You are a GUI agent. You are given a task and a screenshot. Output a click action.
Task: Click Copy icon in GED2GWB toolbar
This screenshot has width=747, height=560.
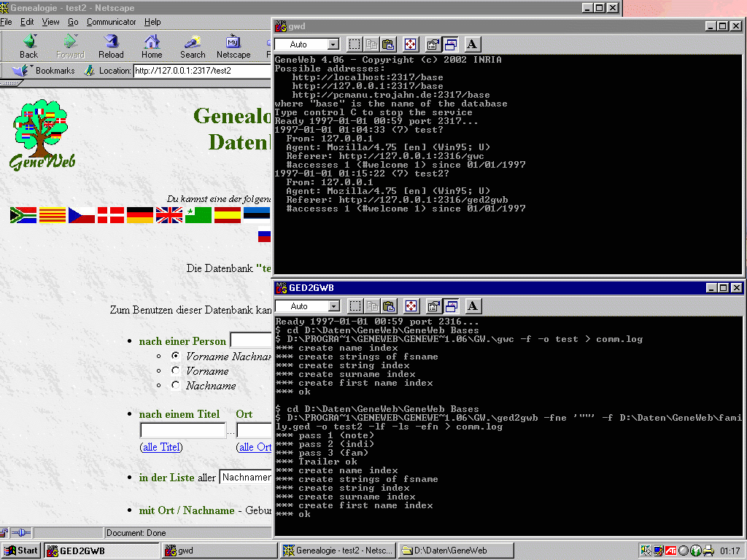point(372,306)
